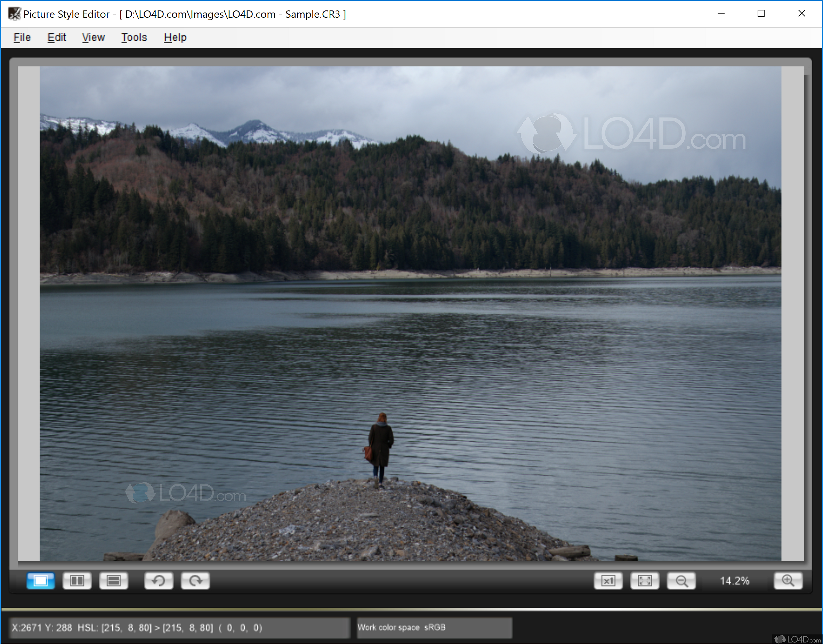Open the Help menu
The height and width of the screenshot is (644, 823).
(x=175, y=37)
